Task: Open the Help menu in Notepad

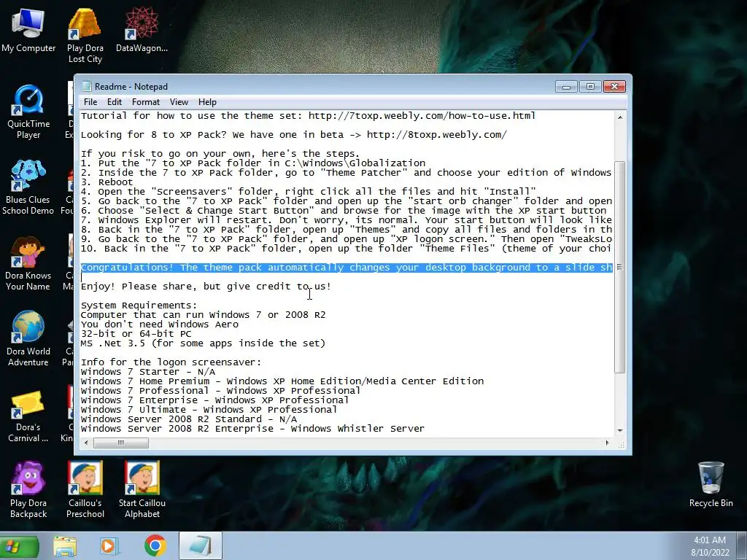Action: (207, 102)
